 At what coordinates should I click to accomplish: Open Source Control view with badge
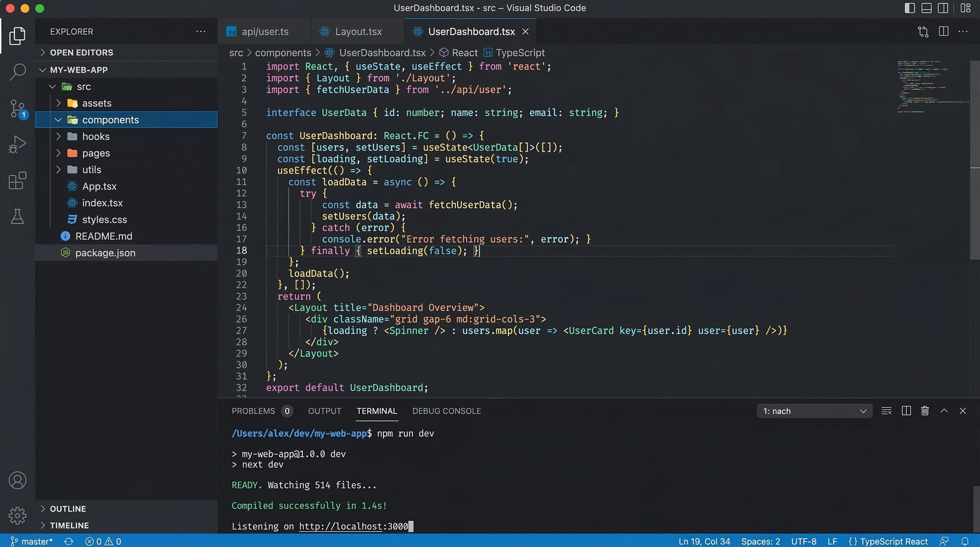18,108
